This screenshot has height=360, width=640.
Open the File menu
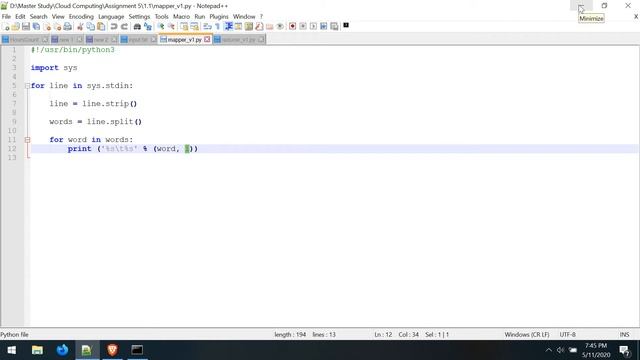(6, 17)
